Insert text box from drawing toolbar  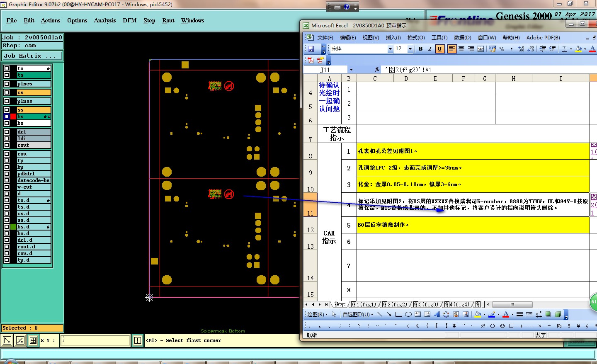(x=417, y=314)
